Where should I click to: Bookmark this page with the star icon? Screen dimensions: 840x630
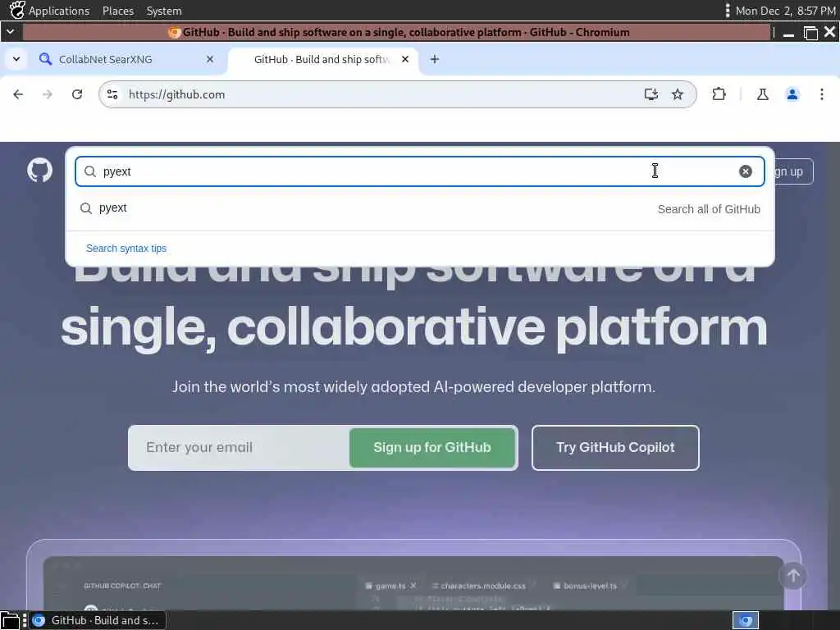pos(678,94)
